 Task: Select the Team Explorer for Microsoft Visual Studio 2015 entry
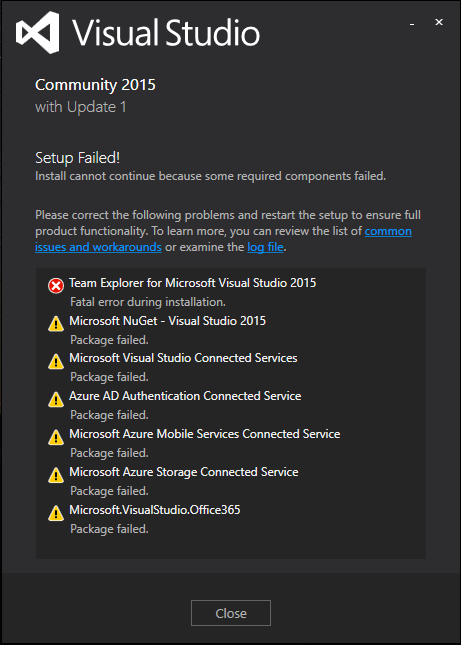192,283
